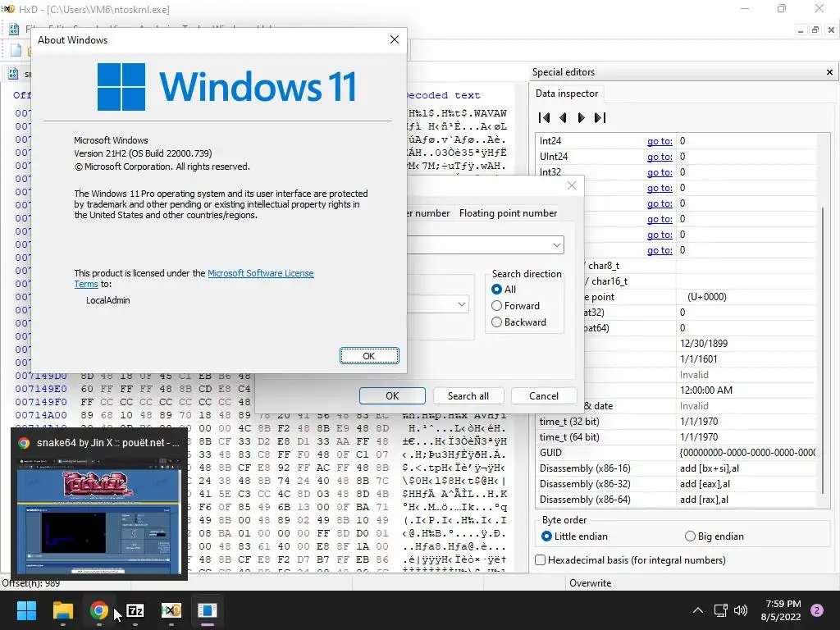
Task: Open File Explorer from the taskbar
Action: click(x=62, y=610)
